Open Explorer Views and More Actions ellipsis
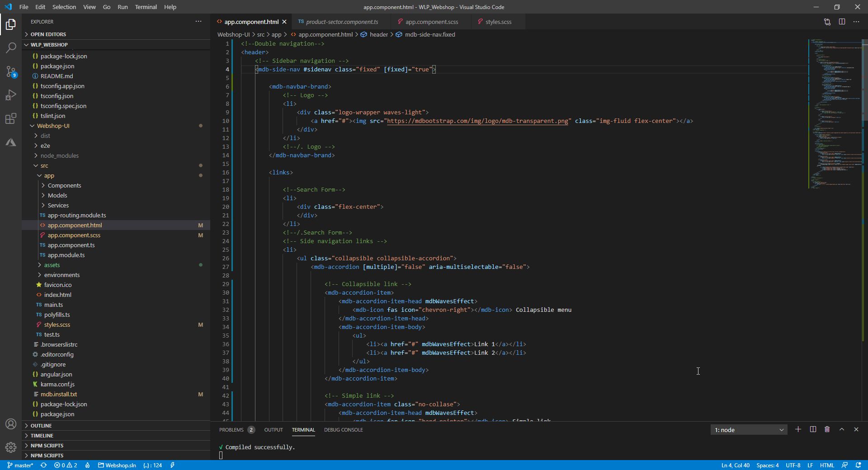 [198, 22]
